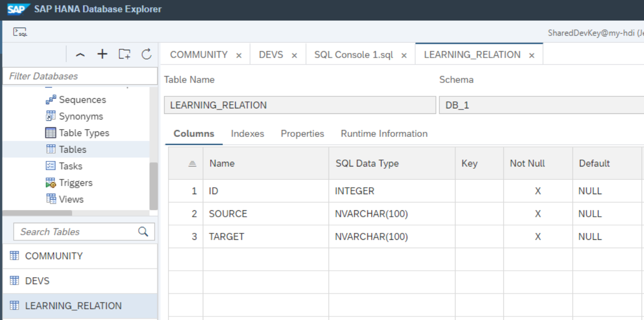Viewport: 644px width, 320px height.
Task: Click Not Null X in ID row
Action: coord(538,191)
